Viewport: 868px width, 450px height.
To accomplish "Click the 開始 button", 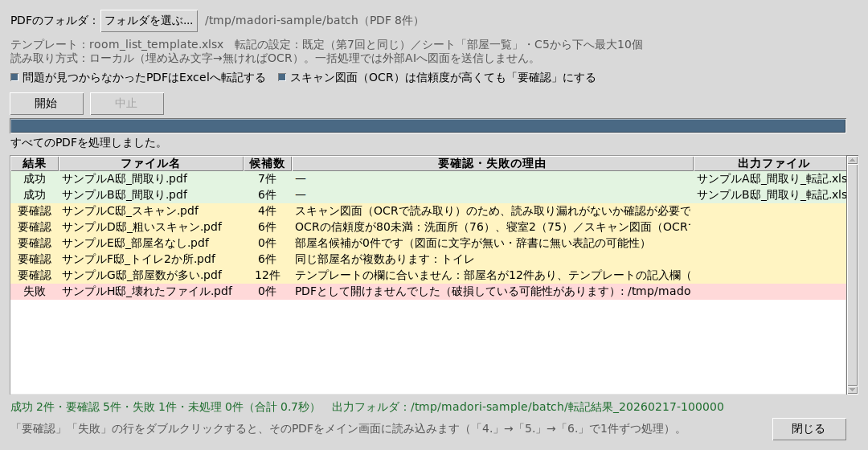I will 47,104.
